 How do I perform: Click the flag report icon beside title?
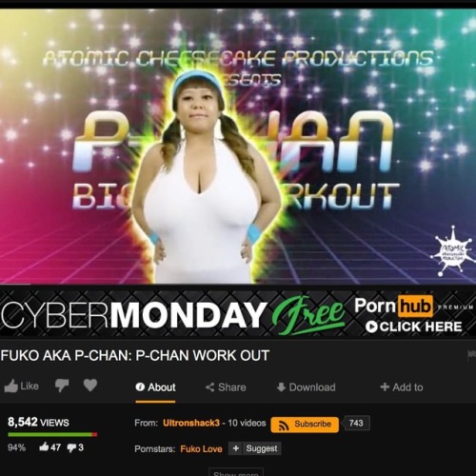(472, 355)
